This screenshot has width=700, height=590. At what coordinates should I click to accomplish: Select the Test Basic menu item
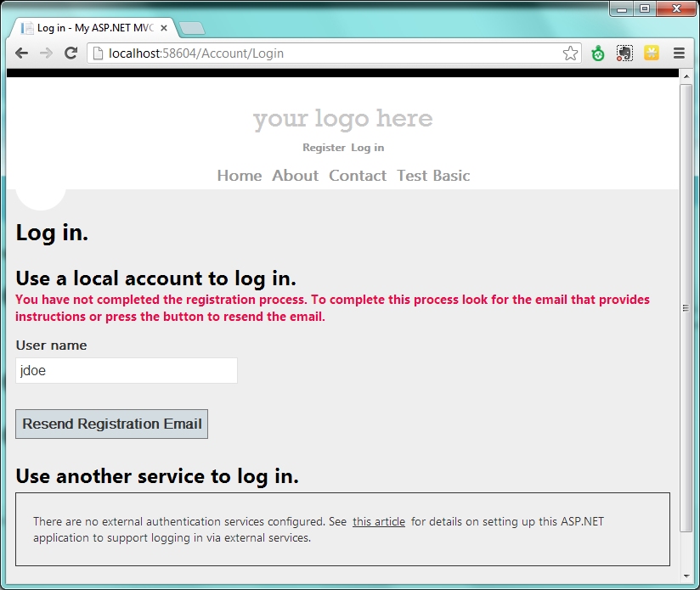coord(432,176)
